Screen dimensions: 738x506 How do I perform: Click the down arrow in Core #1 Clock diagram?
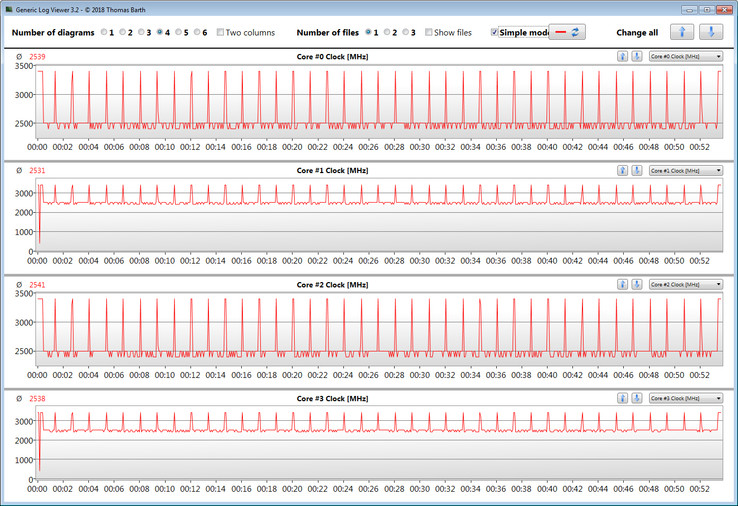coord(637,170)
